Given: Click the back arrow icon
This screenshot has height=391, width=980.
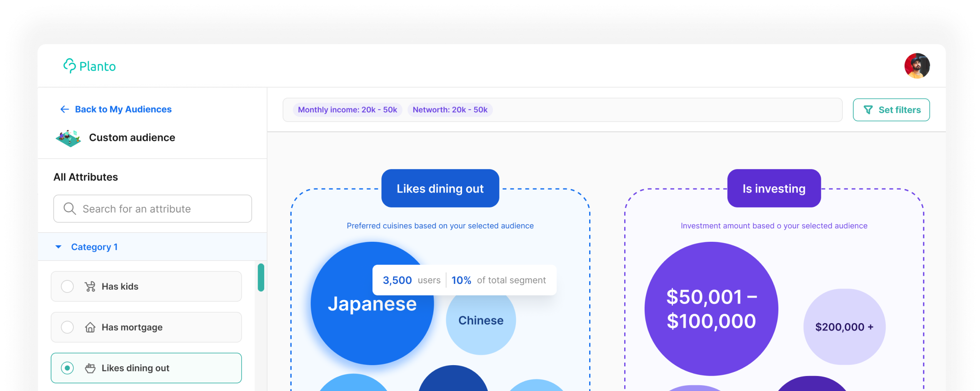Looking at the screenshot, I should [x=65, y=109].
